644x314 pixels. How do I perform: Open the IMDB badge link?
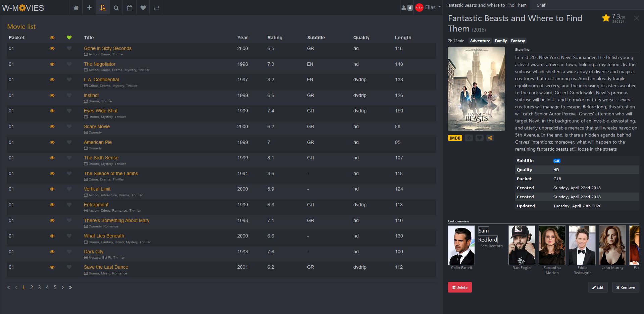coord(455,138)
